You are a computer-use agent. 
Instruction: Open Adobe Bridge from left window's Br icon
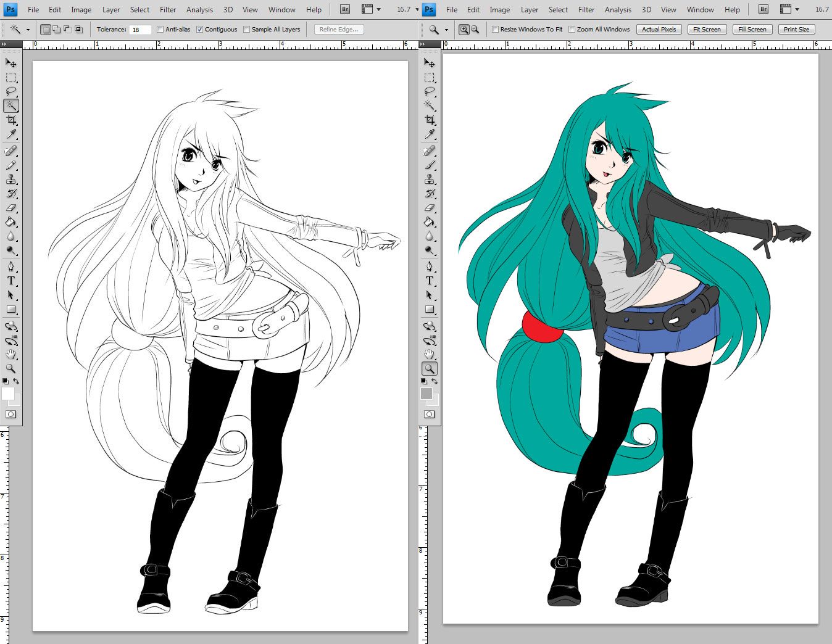pos(345,9)
